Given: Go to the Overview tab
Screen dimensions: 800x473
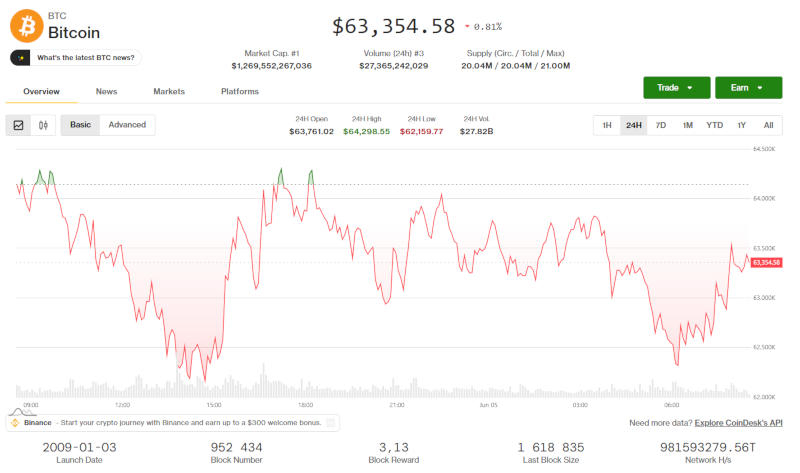Looking at the screenshot, I should pos(41,91).
